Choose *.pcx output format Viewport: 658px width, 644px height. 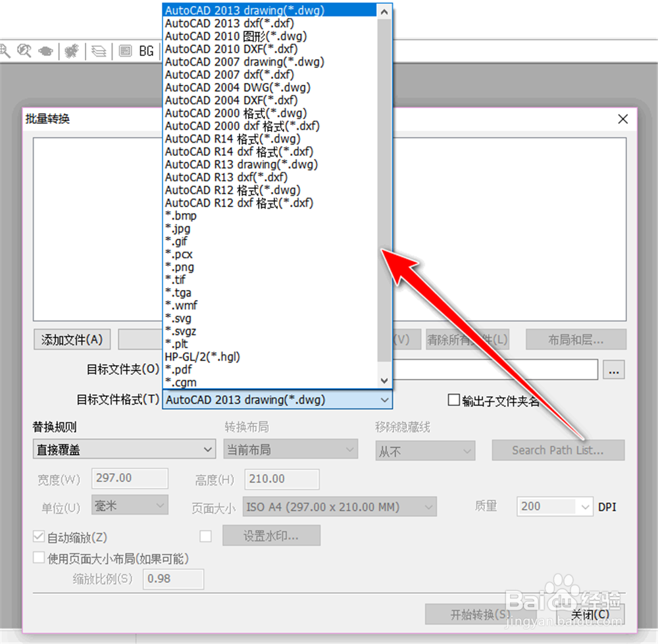pyautogui.click(x=269, y=254)
